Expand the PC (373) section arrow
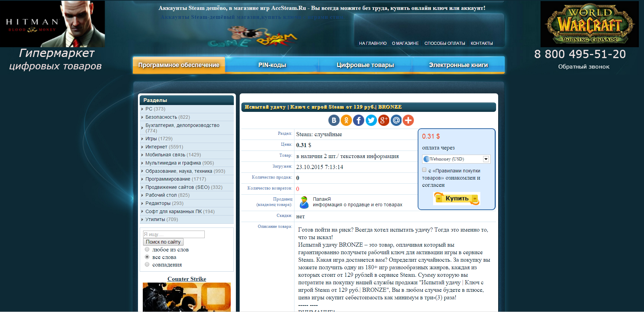Screen dimensions: 644x312 142,109
